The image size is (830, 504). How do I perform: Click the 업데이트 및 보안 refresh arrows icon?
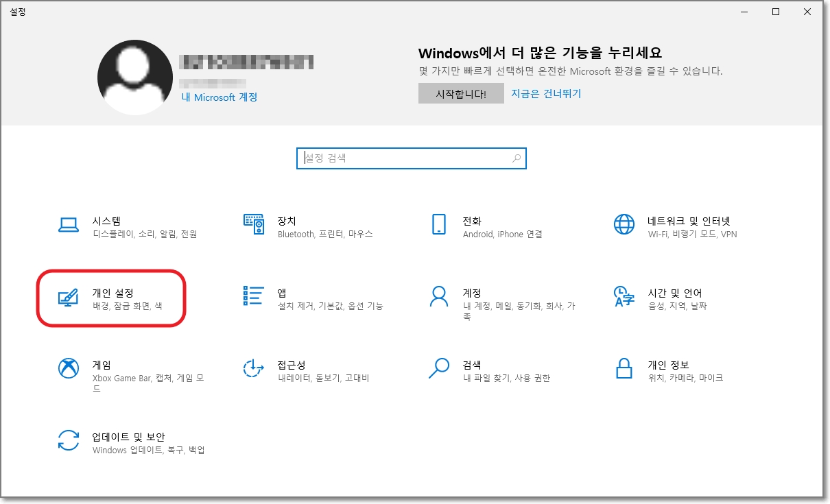tap(69, 440)
